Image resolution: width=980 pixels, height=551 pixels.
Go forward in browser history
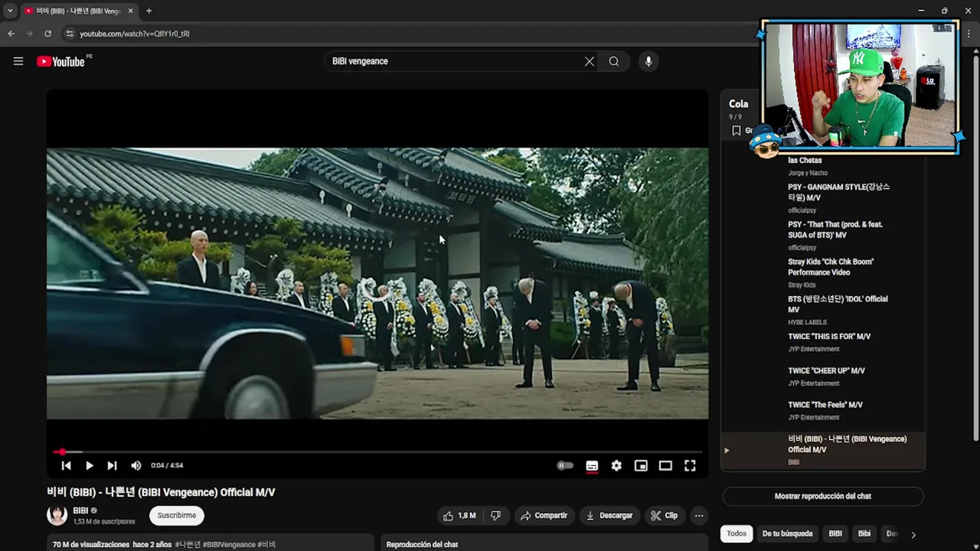click(x=29, y=34)
